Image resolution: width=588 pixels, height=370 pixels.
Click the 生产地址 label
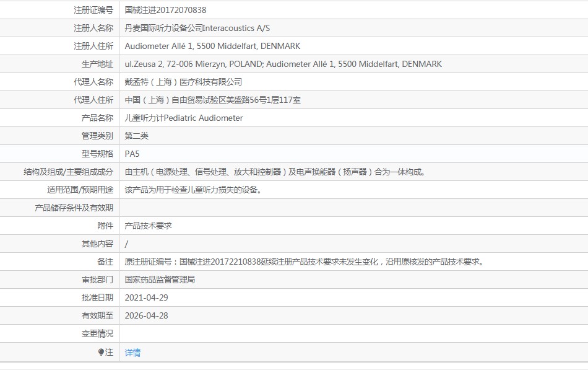point(98,64)
